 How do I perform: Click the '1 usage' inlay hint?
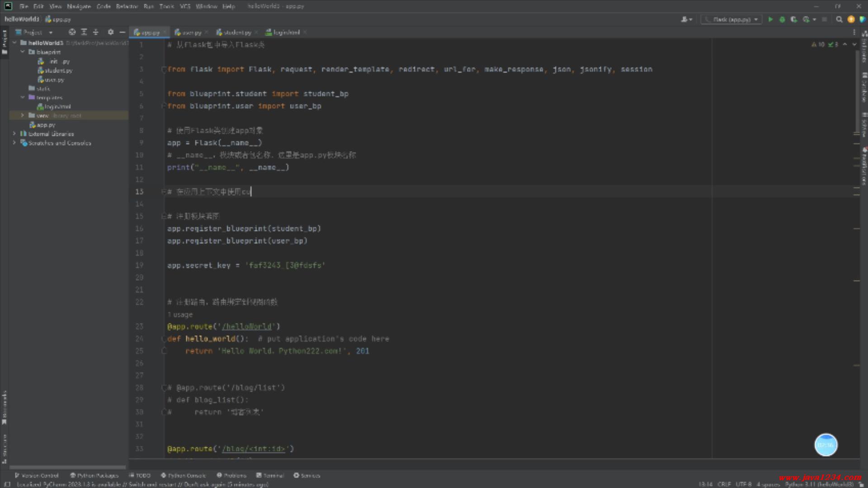[180, 314]
